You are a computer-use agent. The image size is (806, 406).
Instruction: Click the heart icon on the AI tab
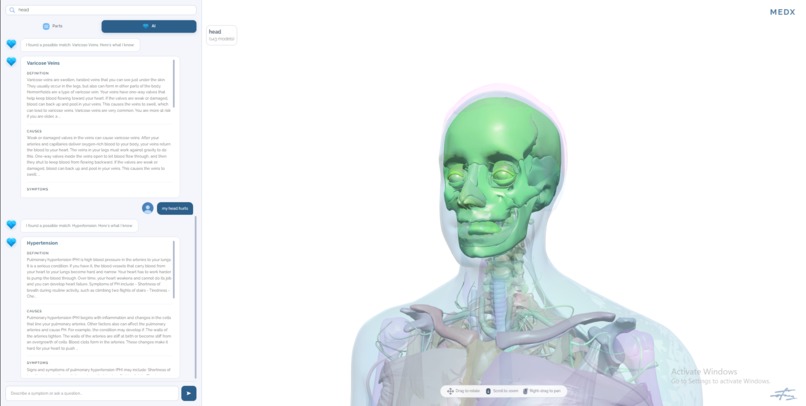[145, 26]
